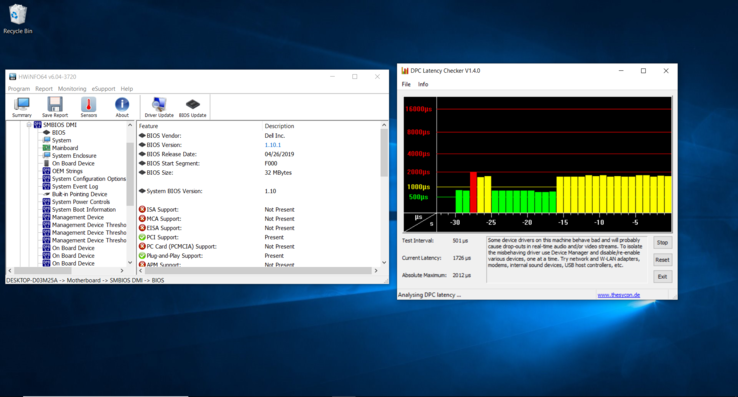Screen dimensions: 738x397
Task: Click details horizontal scroll right arrow
Action: (x=376, y=271)
